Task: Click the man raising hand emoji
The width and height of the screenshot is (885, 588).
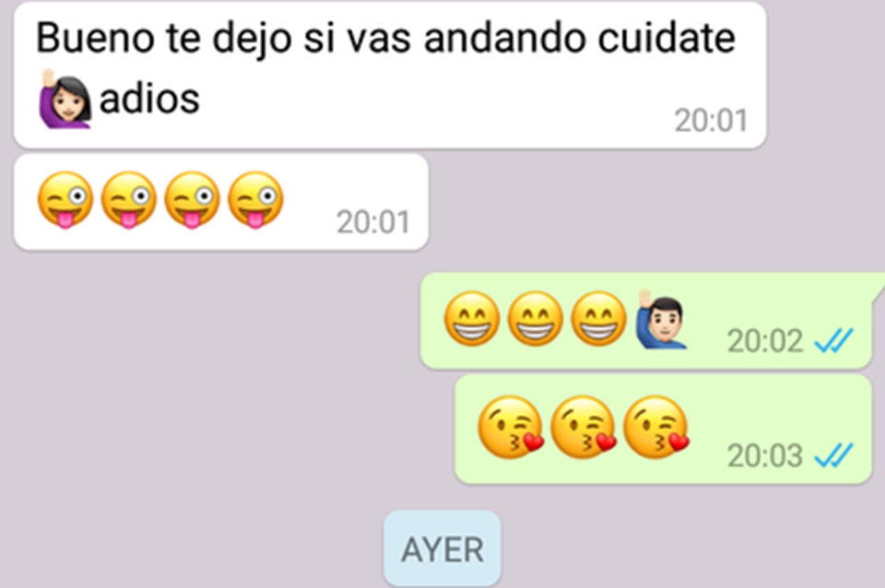Action: coord(660,319)
